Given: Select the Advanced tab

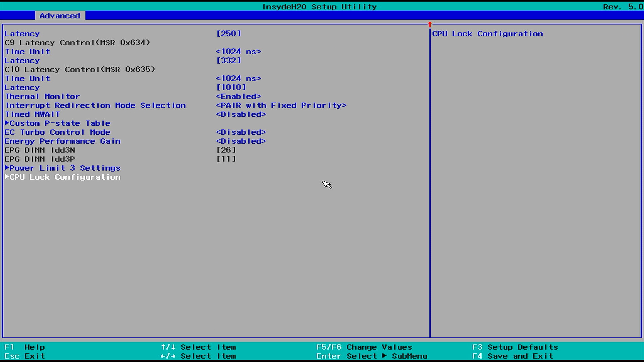Looking at the screenshot, I should click(60, 16).
